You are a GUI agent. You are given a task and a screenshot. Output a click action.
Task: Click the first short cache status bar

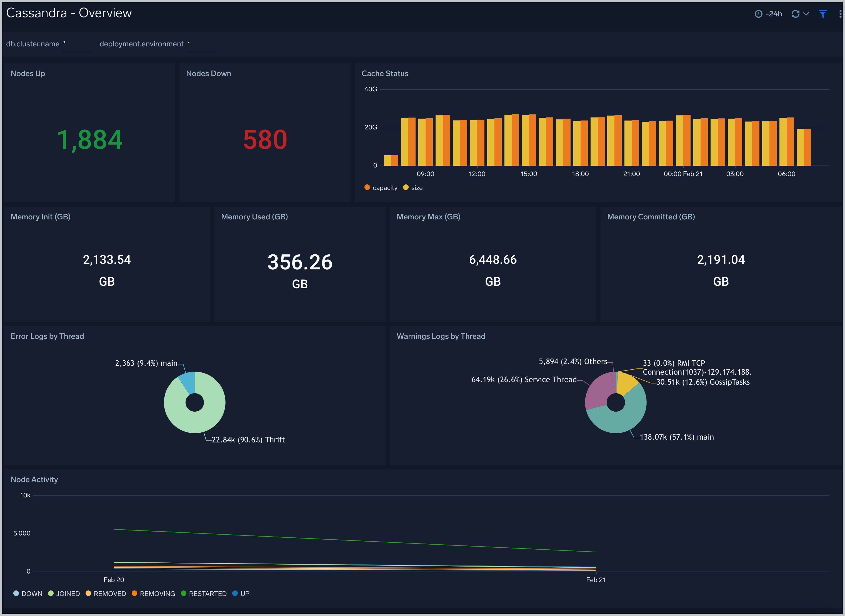(391, 160)
